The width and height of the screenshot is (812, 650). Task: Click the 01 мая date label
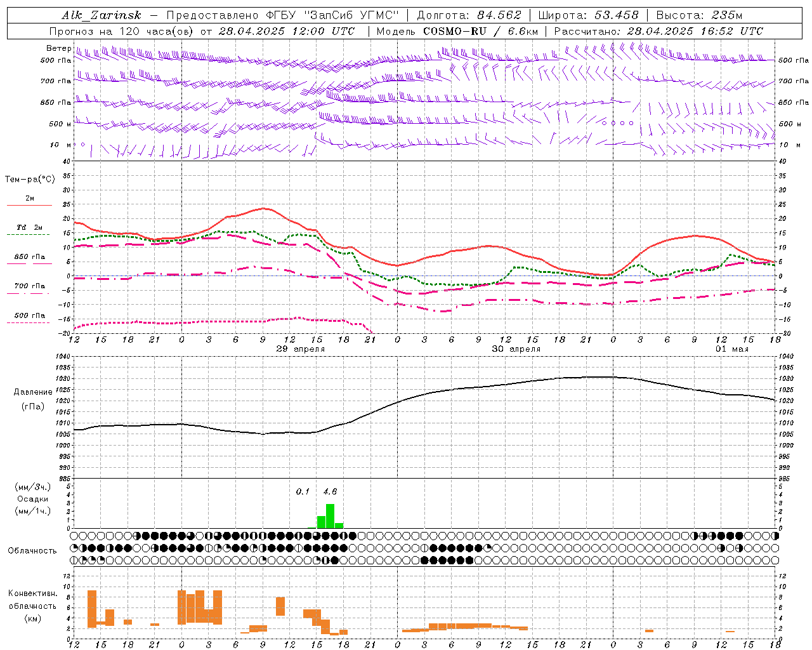click(x=732, y=349)
